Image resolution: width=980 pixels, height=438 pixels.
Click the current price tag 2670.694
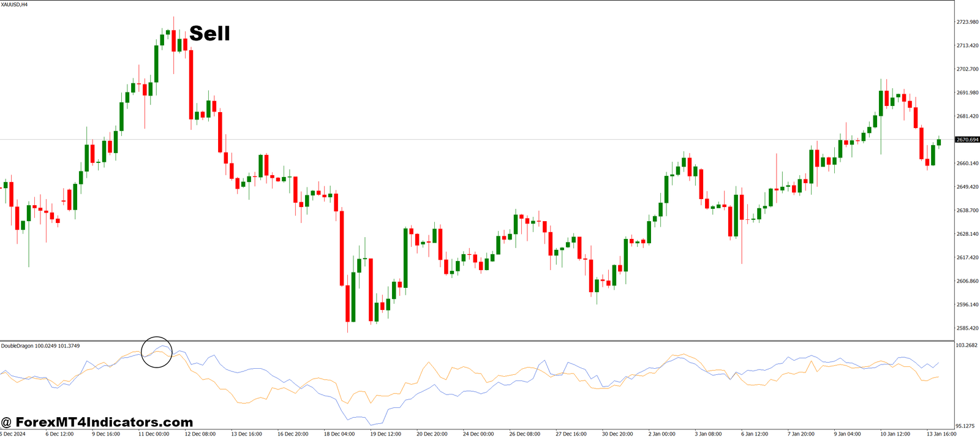(x=968, y=140)
